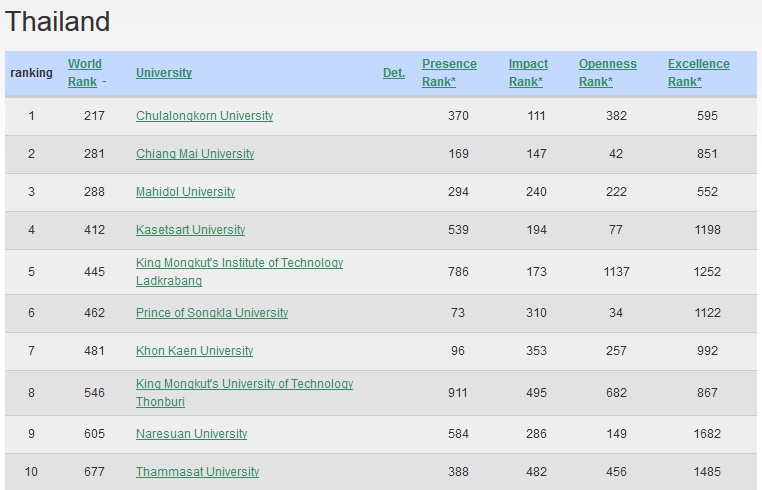Open Khon Kaen University link
The width and height of the screenshot is (762, 490).
[x=194, y=351]
